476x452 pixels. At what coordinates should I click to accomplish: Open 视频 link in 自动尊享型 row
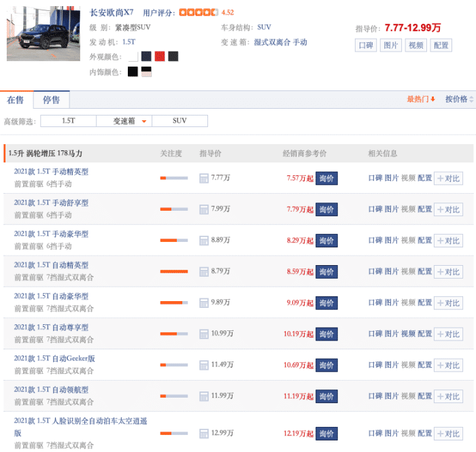tap(408, 334)
